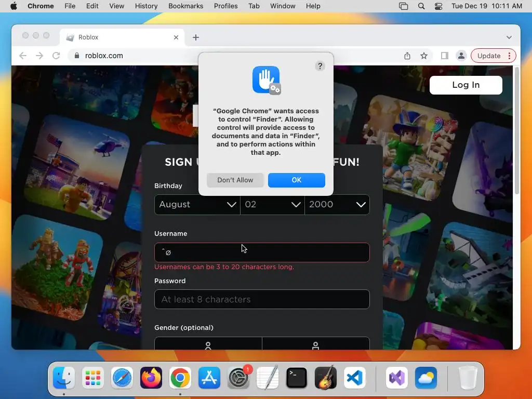Image resolution: width=532 pixels, height=399 pixels.
Task: View site lock information icon
Action: point(77,56)
